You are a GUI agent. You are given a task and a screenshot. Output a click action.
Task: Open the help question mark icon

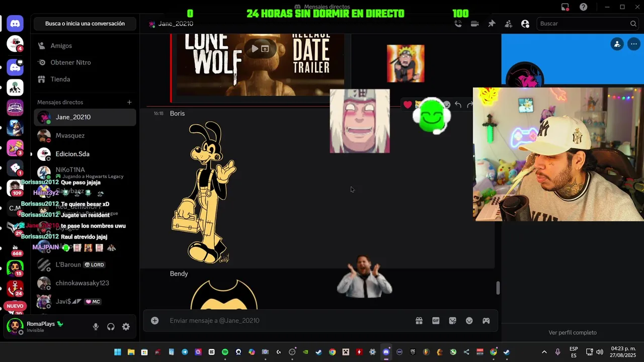583,7
